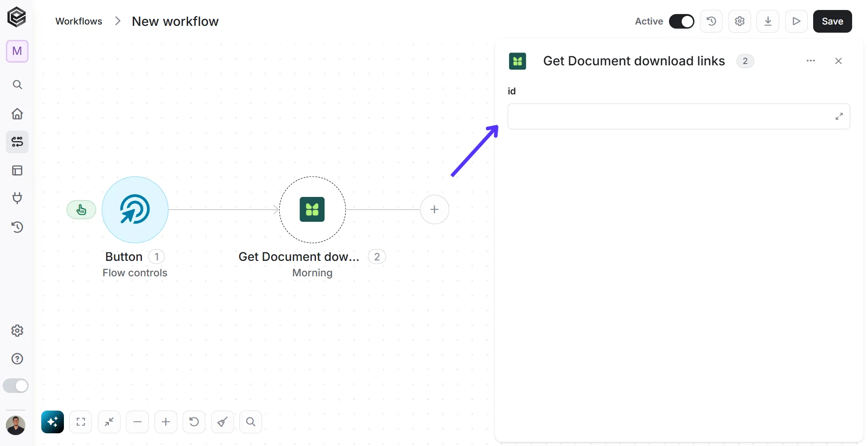
Task: Open search from the left sidebar
Action: pos(17,85)
